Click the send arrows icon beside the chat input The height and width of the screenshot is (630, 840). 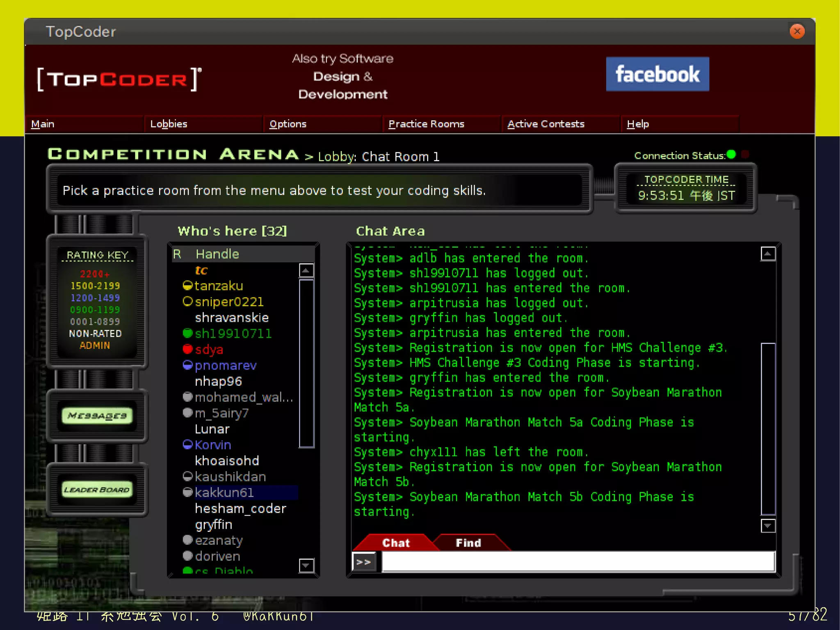click(364, 562)
